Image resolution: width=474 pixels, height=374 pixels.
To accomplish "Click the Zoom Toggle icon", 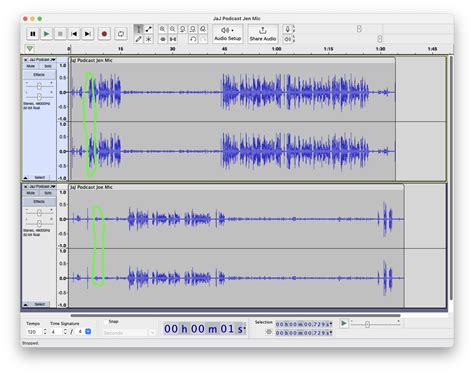I will pos(203,29).
